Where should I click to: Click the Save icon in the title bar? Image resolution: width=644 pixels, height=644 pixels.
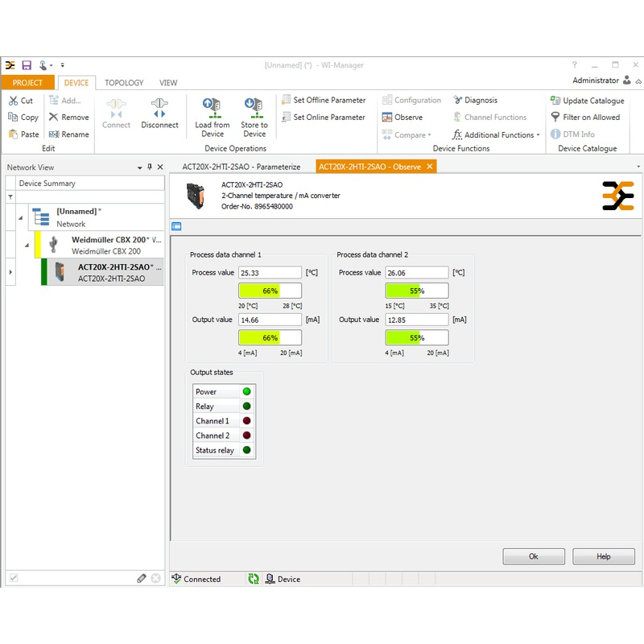pos(27,65)
